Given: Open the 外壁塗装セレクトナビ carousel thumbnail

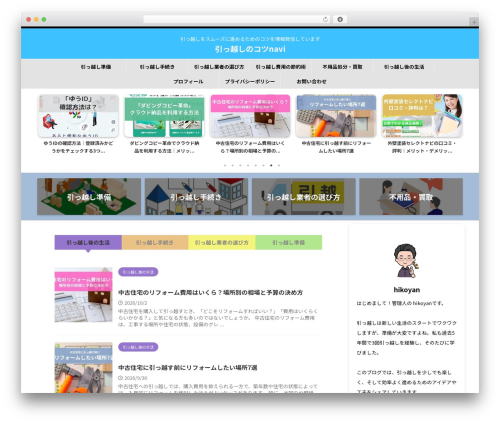Looking at the screenshot, I should point(422,116).
